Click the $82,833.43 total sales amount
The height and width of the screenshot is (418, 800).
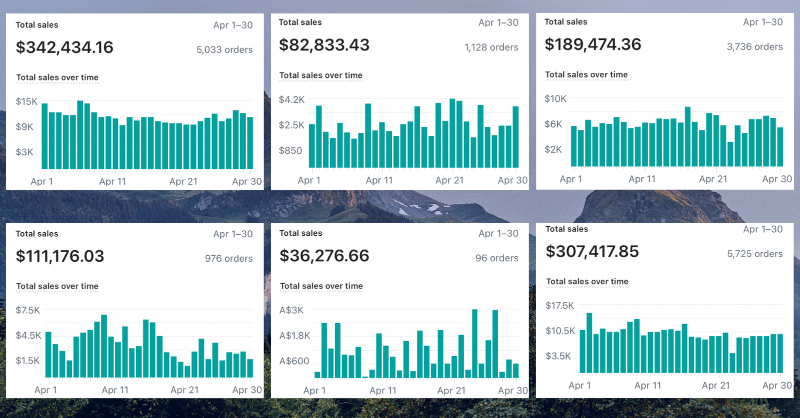click(x=324, y=45)
